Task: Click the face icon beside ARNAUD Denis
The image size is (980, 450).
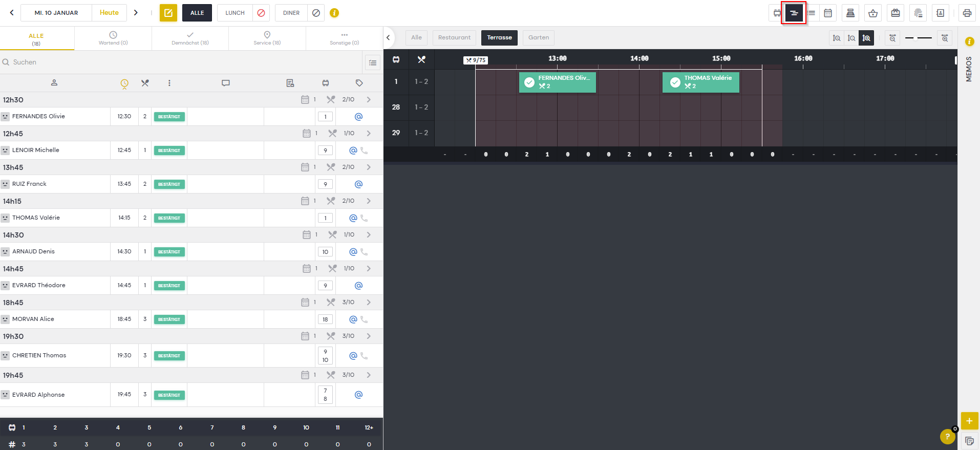Action: pos(5,252)
